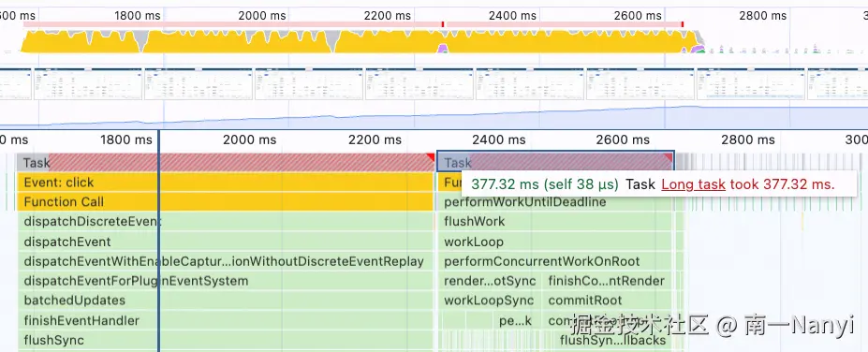The width and height of the screenshot is (868, 352).
Task: Select the flushSync flame bar
Action: [225, 340]
